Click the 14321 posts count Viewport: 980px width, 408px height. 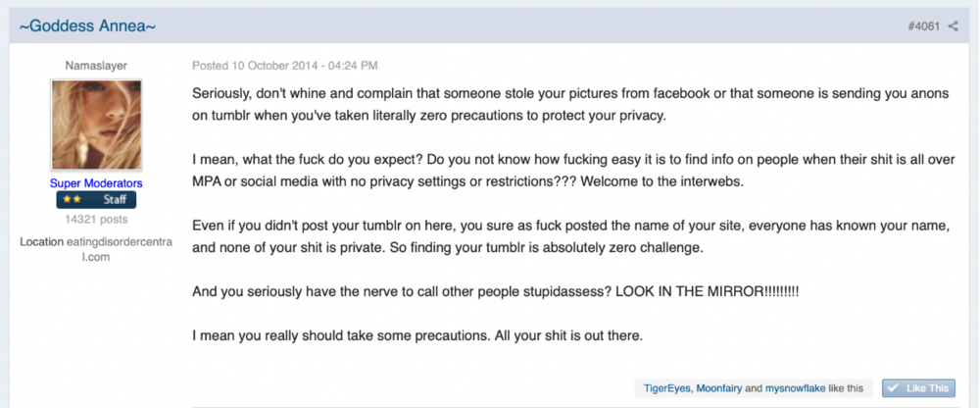(x=96, y=220)
